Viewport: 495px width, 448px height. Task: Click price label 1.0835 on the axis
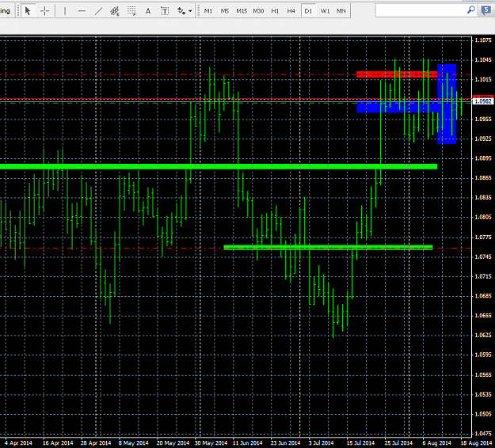483,198
